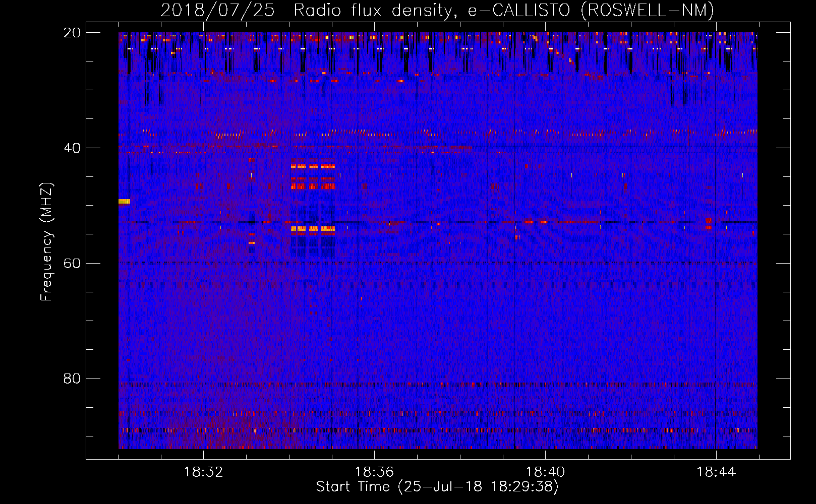Click the 'Start Time (25-Jul-18 18:29:38)' label
Image resolution: width=816 pixels, height=504 pixels.
click(437, 487)
